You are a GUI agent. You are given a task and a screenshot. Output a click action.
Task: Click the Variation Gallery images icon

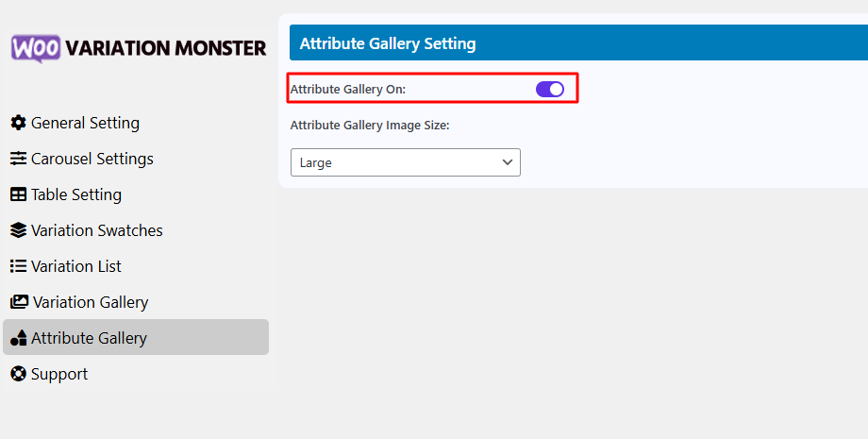coord(19,302)
